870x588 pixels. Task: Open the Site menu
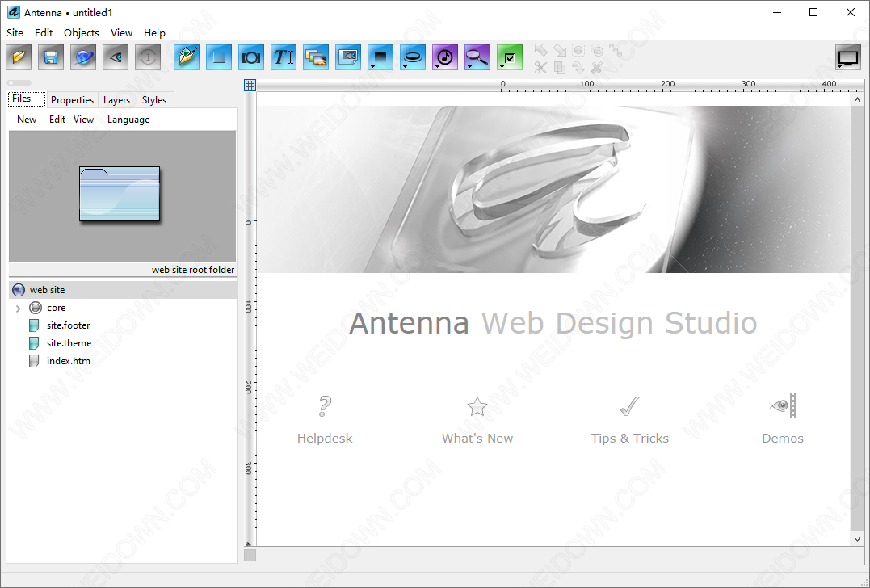click(x=15, y=33)
